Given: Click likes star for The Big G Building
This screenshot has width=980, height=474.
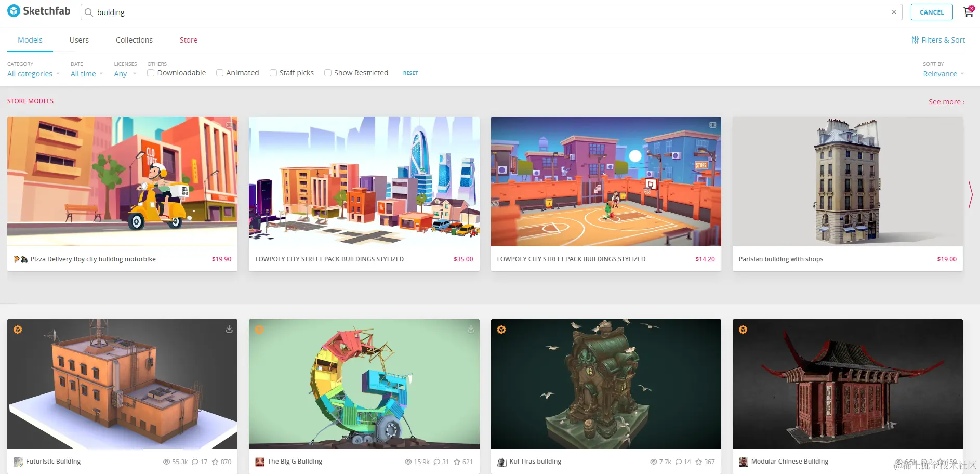Looking at the screenshot, I should 457,462.
